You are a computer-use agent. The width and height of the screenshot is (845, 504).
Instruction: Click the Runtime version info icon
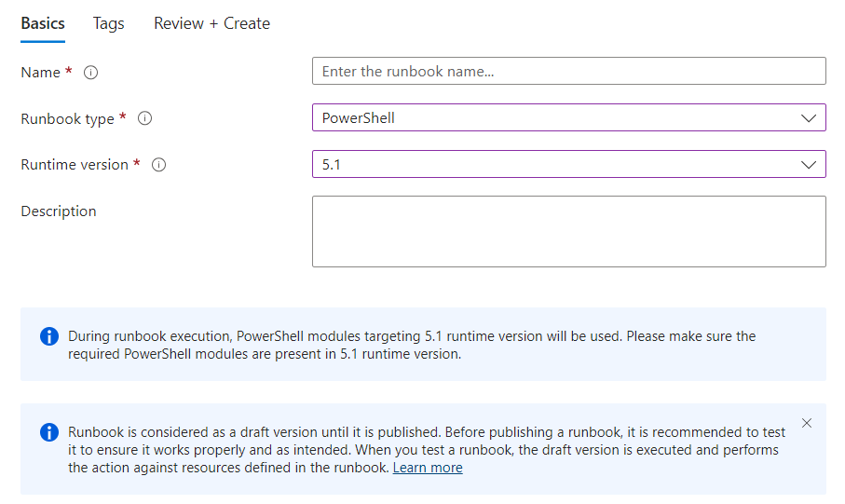159,164
